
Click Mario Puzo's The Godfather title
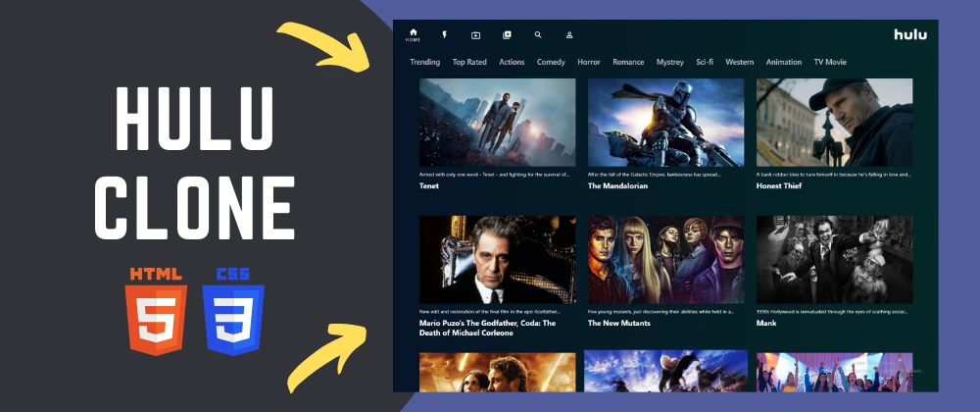click(487, 329)
